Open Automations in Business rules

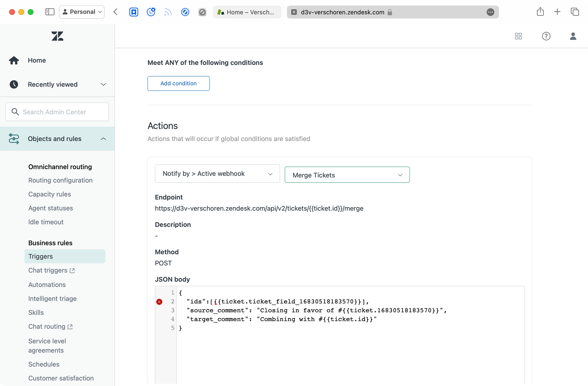click(47, 285)
